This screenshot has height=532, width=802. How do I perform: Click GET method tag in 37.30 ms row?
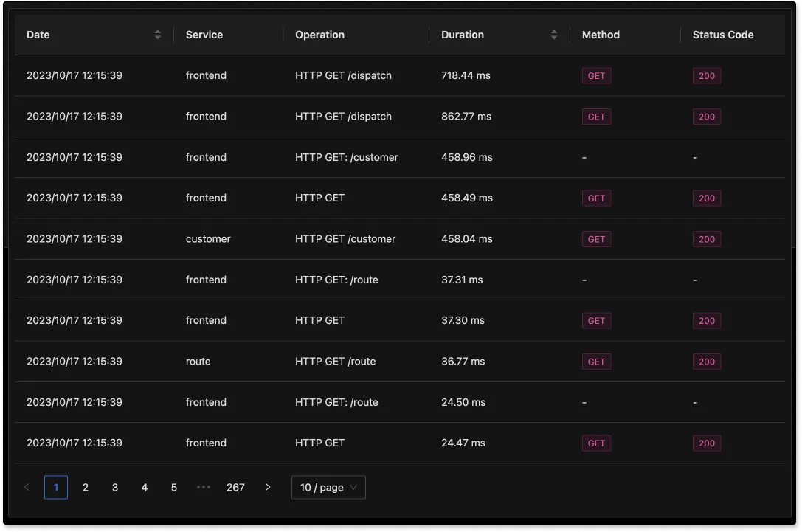tap(596, 321)
